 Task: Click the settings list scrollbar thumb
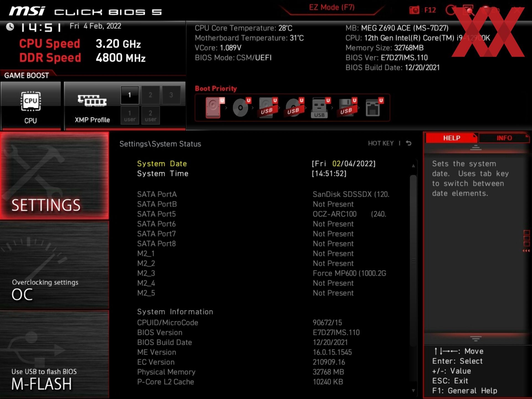click(413, 260)
